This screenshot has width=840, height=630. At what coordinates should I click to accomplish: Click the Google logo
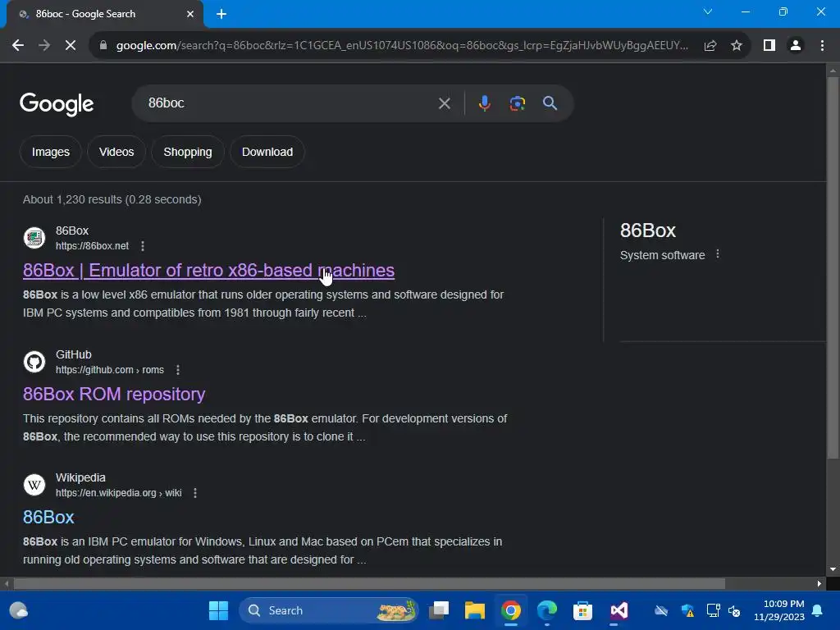57,104
